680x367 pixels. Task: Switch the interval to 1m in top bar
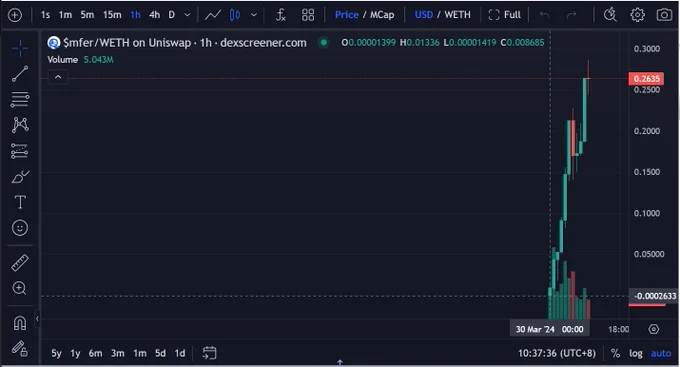[65, 15]
